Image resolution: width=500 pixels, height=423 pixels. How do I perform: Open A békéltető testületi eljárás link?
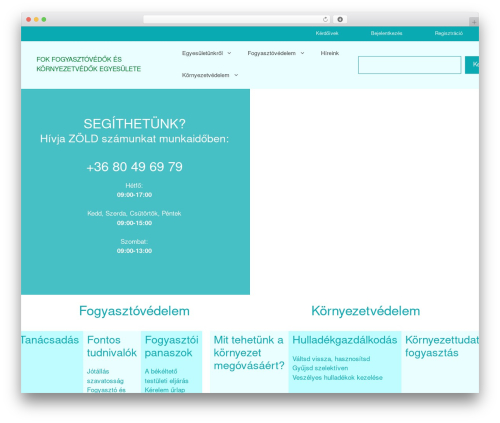pyautogui.click(x=166, y=376)
